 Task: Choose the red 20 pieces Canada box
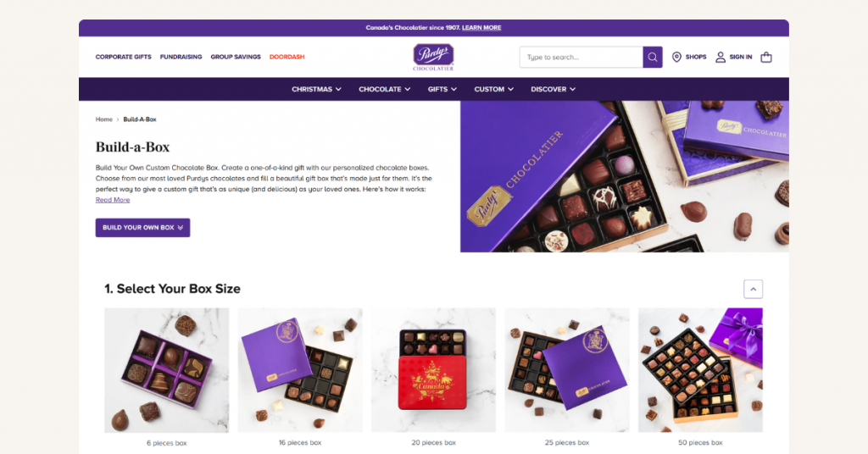tap(433, 370)
